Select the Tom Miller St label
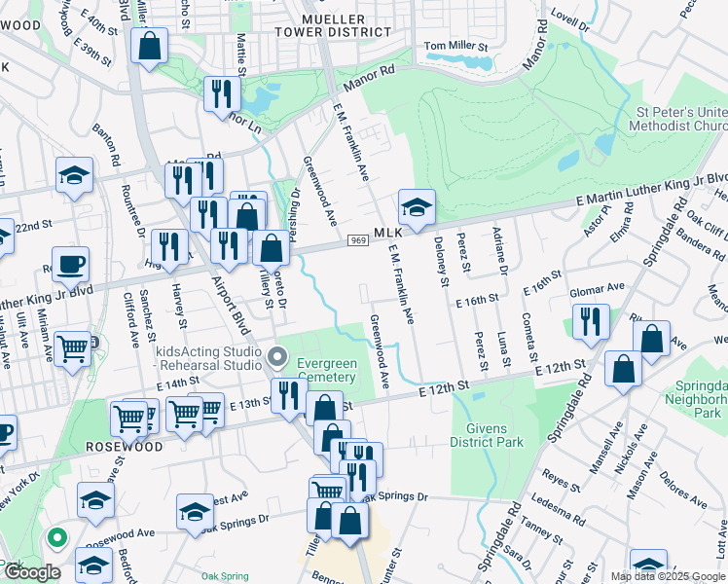Screen dimensions: 728x584 [455, 46]
